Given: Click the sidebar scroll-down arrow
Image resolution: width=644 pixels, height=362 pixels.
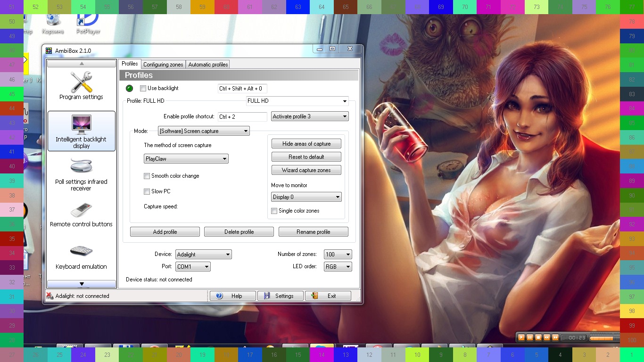Looking at the screenshot, I should click(x=82, y=284).
